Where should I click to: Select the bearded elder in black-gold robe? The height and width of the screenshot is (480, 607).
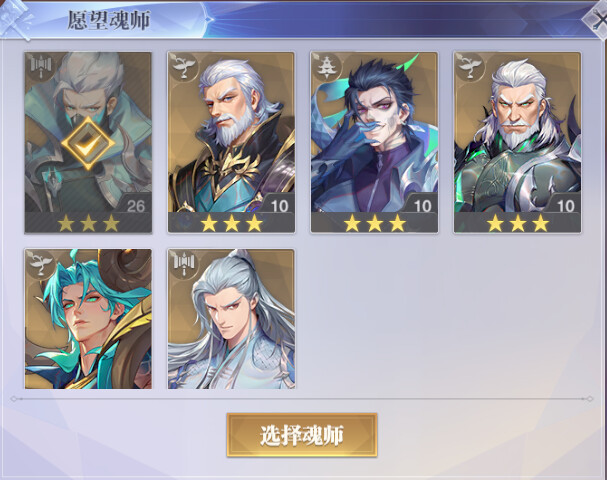pyautogui.click(x=231, y=142)
